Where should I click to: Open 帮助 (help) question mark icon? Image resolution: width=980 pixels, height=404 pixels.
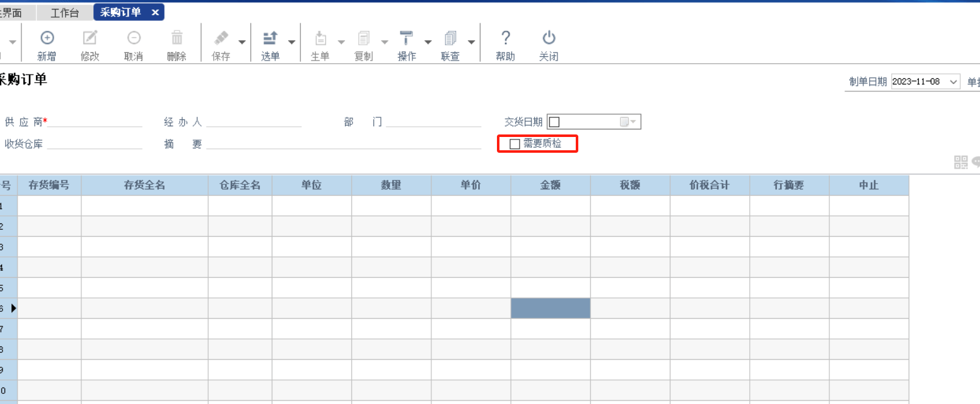505,37
